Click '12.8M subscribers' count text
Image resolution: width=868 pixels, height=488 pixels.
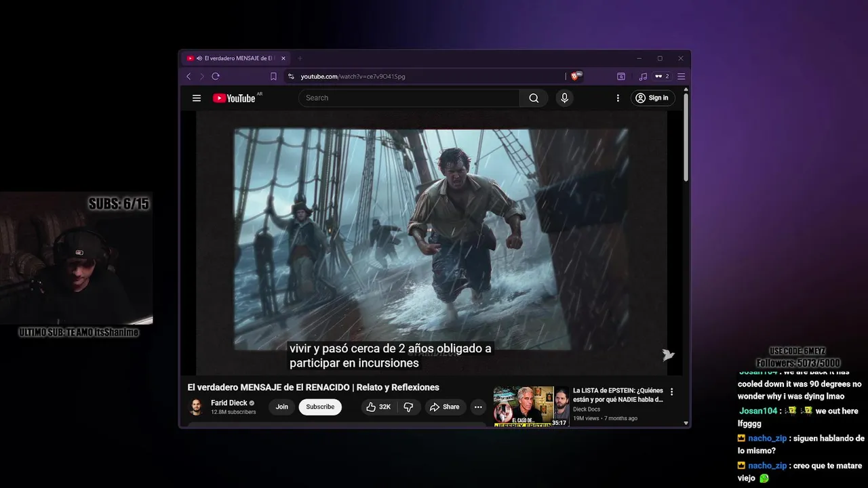point(233,412)
